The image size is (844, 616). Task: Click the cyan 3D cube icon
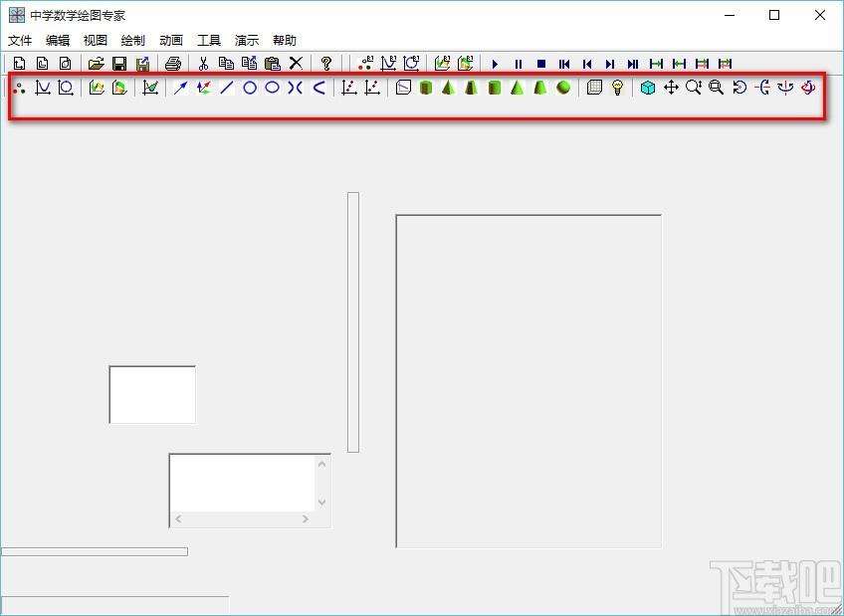click(x=648, y=88)
